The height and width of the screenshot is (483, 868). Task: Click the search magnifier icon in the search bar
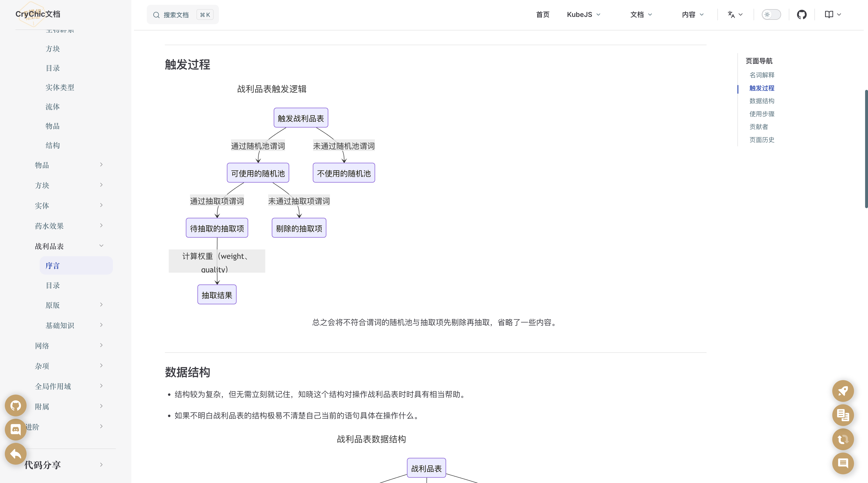click(x=156, y=14)
